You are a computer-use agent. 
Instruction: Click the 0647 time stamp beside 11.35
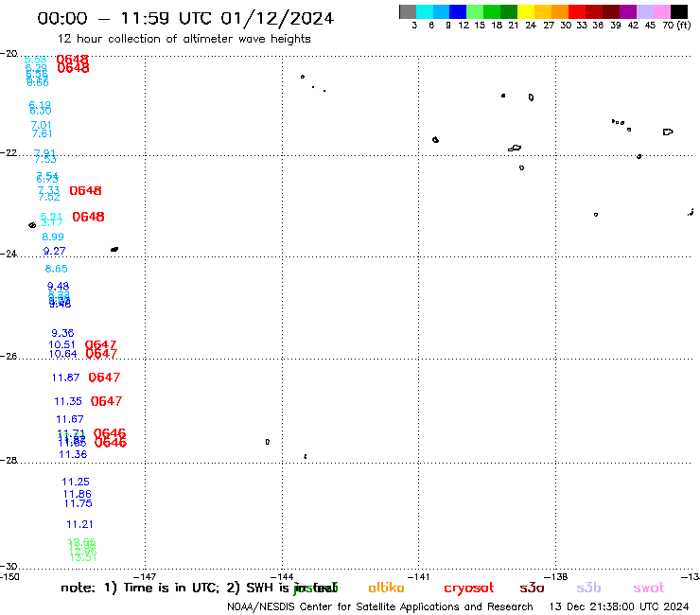106,401
